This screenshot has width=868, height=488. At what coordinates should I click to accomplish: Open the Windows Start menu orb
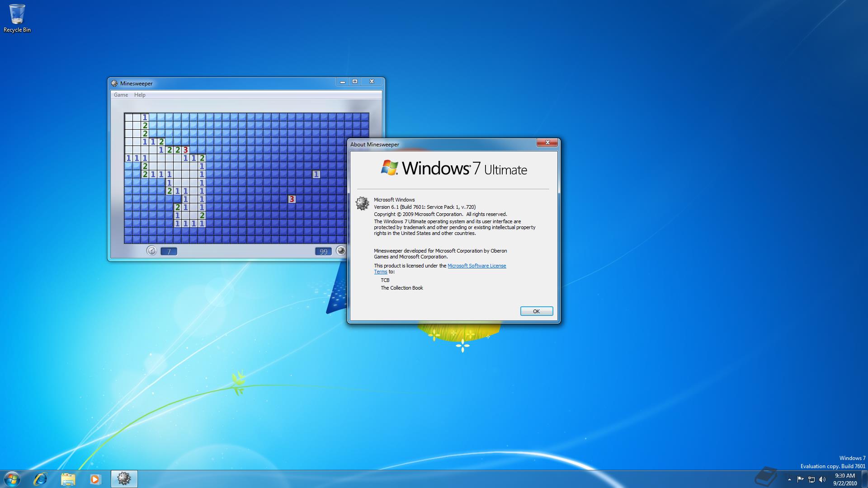(12, 479)
